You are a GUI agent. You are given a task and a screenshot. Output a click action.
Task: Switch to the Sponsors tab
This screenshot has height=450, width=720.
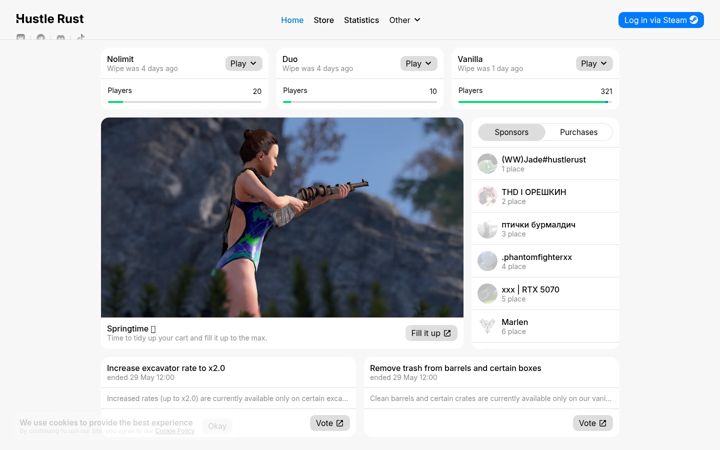[x=512, y=132]
